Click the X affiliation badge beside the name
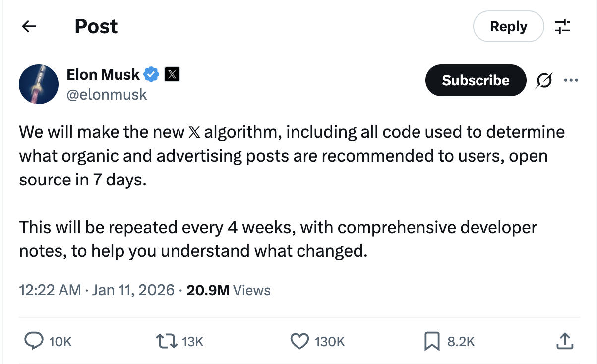Image resolution: width=597 pixels, height=364 pixels. tap(171, 75)
